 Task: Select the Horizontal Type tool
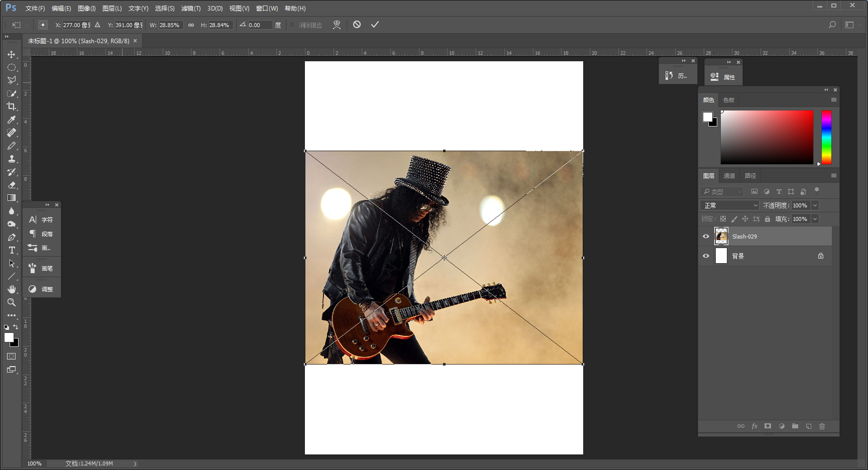click(12, 250)
